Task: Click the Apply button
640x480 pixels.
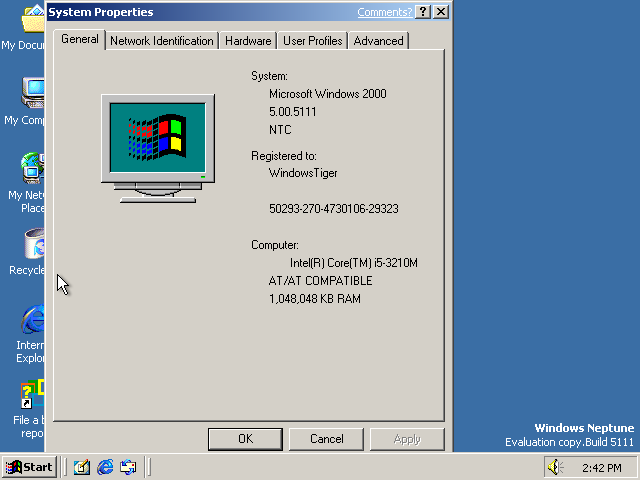Action: [407, 439]
